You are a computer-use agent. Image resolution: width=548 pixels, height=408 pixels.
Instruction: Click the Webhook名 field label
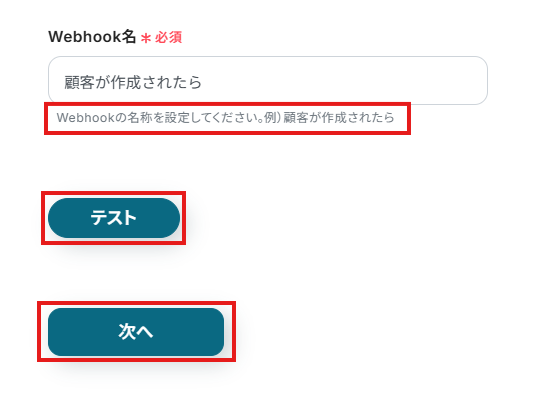(92, 36)
